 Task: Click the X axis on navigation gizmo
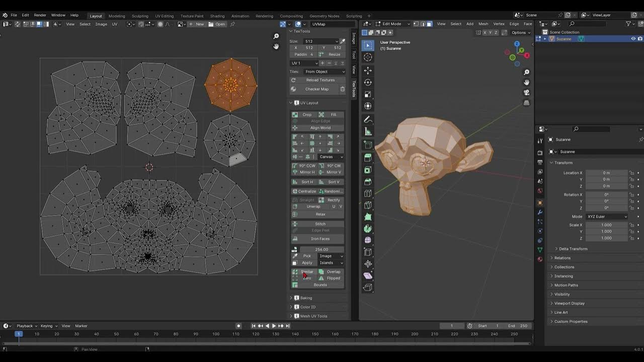[526, 55]
